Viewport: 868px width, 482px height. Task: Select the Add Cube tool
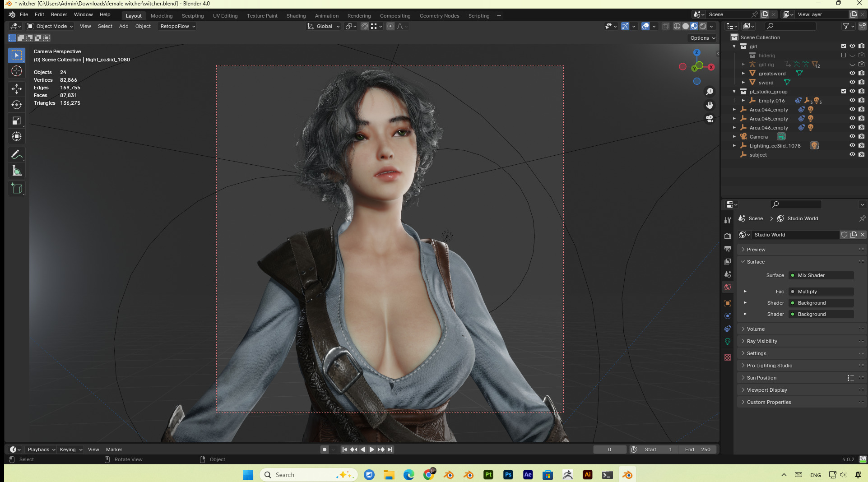17,189
